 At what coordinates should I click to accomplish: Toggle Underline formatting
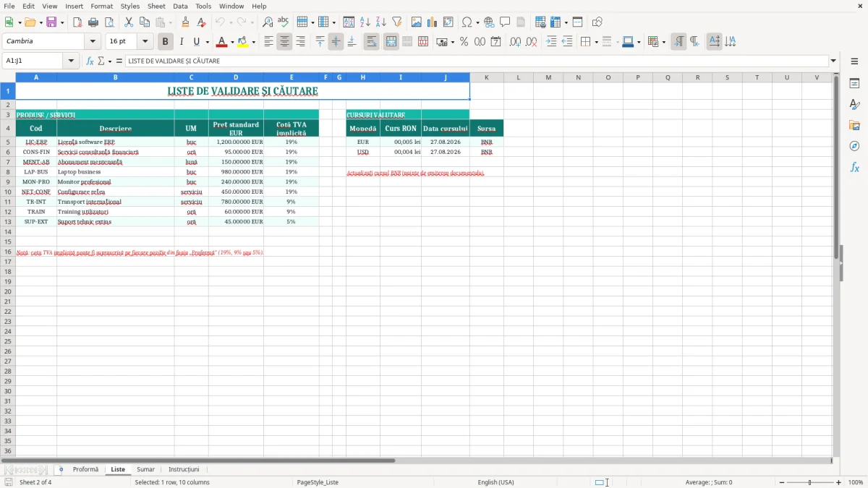coord(196,42)
